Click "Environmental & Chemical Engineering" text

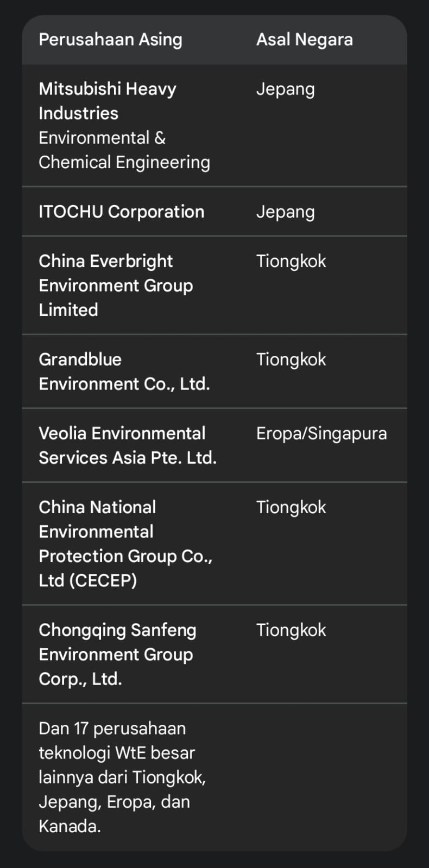click(124, 150)
